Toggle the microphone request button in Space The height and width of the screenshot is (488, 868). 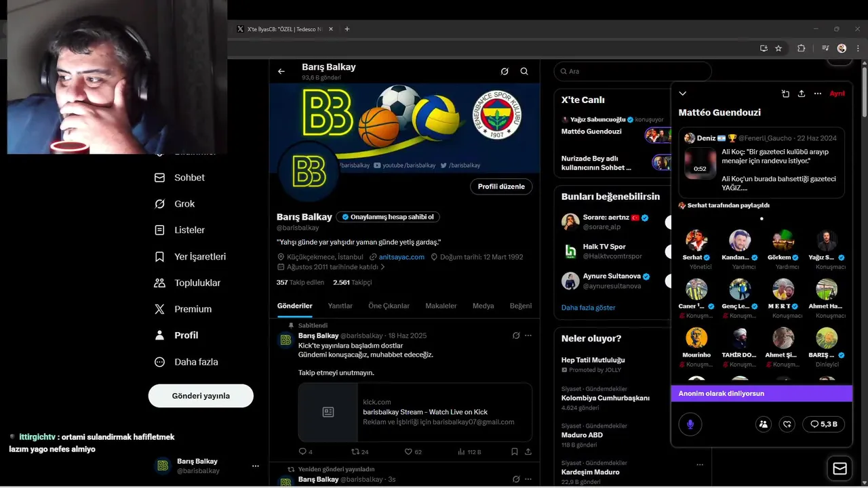pyautogui.click(x=690, y=424)
